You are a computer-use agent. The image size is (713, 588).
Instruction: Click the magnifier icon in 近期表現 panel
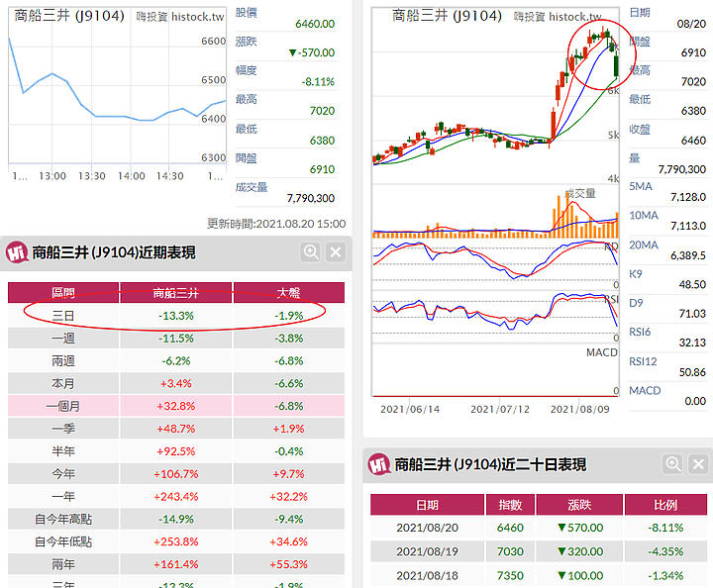point(312,251)
